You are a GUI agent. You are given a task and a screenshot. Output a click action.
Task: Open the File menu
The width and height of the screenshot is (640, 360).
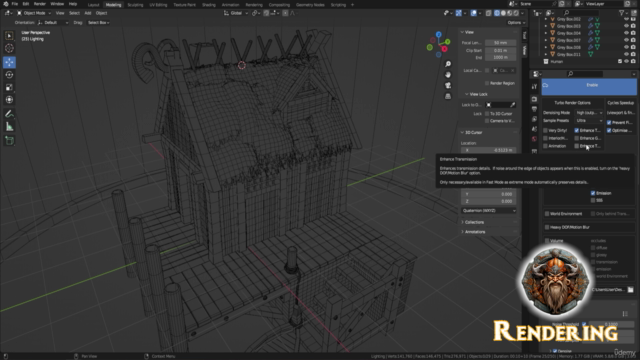15,4
